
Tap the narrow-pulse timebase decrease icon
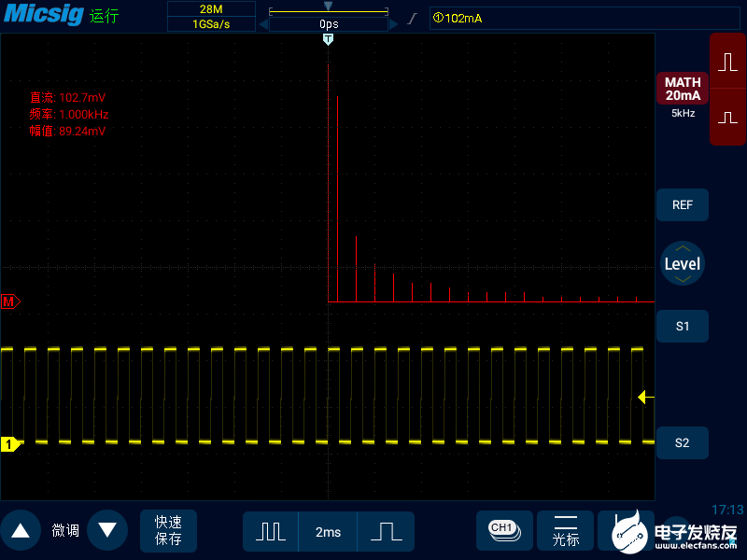coord(271,531)
